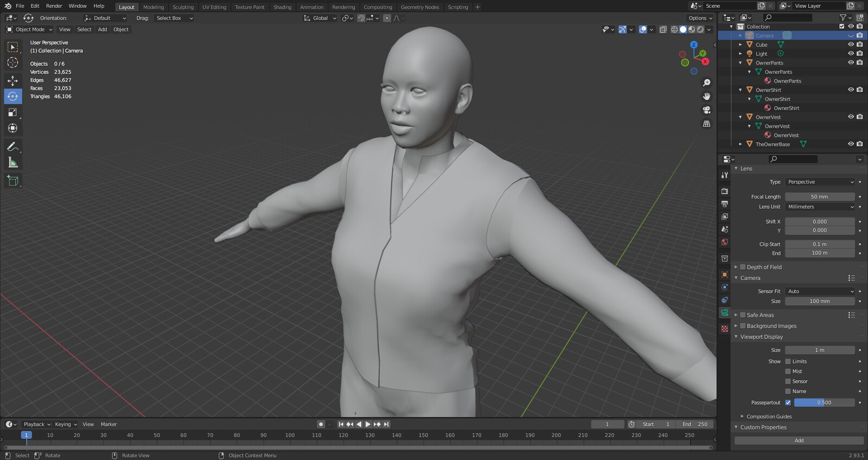Enable Background Images checkbox

click(x=743, y=326)
